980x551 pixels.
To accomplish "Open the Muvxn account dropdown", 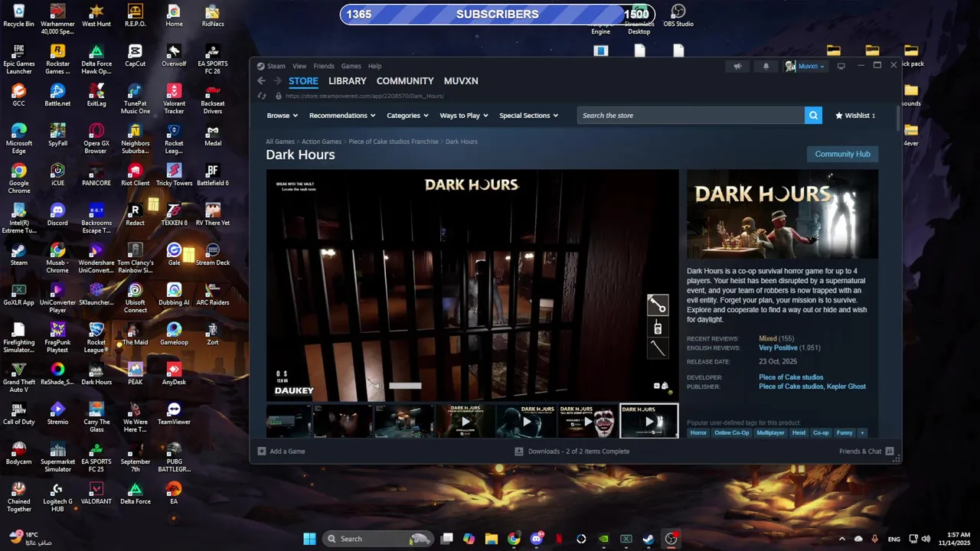I will point(805,67).
